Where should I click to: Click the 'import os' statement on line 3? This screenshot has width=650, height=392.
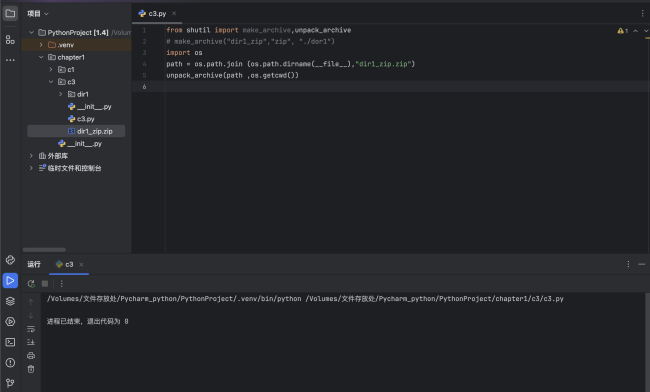184,53
